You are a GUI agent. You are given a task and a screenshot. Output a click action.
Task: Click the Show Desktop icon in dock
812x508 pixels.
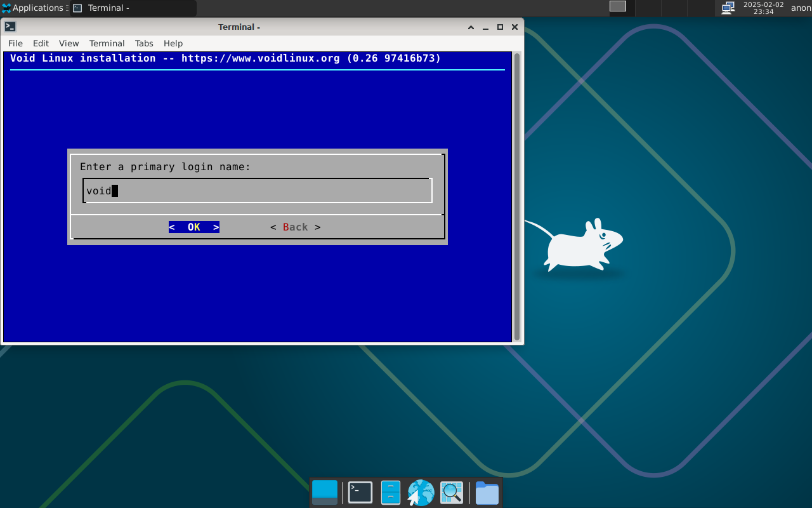325,493
